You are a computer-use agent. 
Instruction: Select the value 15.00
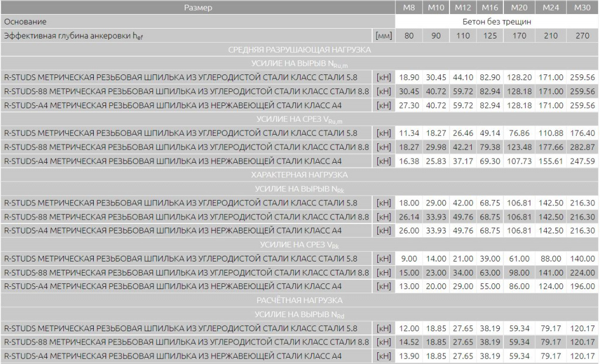[x=408, y=273]
